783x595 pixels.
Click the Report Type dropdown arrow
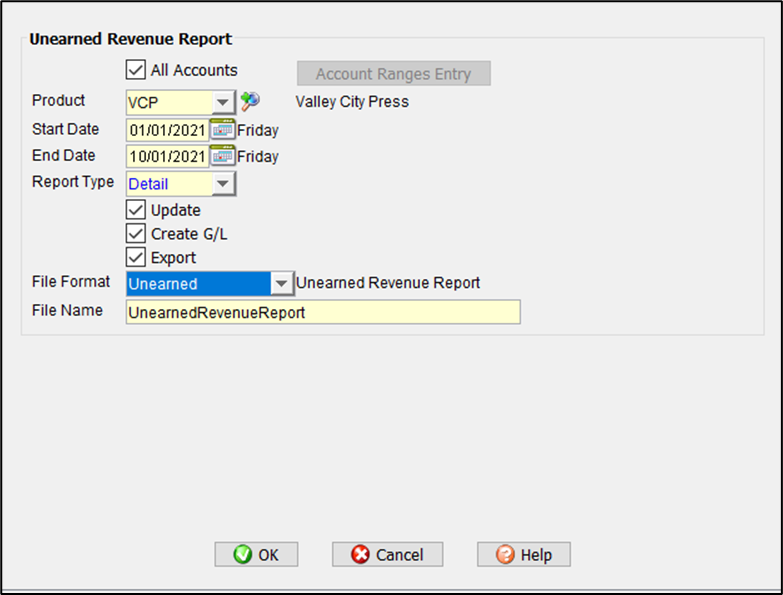point(224,184)
